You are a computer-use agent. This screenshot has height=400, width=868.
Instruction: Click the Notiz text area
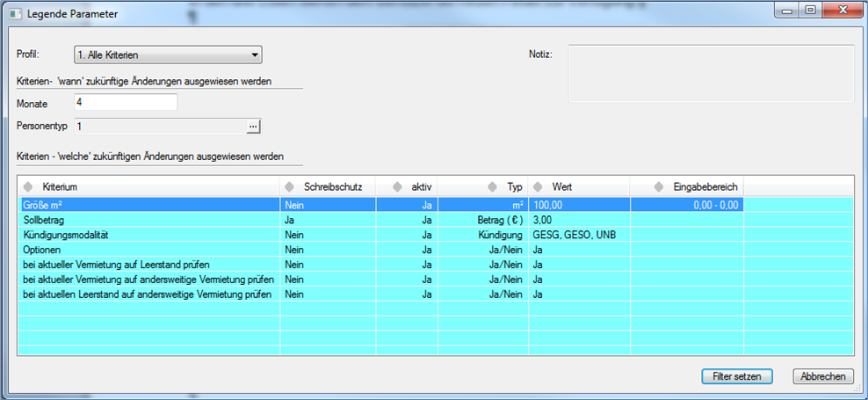(x=711, y=73)
